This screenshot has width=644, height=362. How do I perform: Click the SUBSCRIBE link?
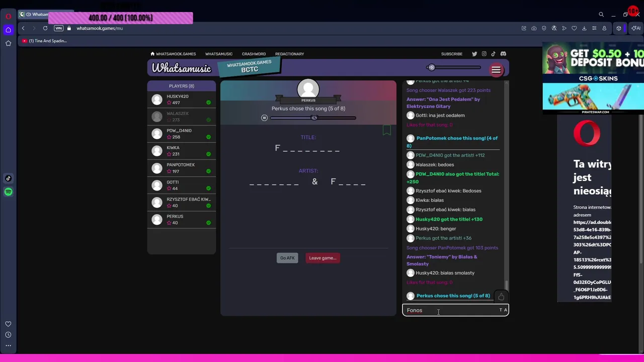(x=452, y=54)
